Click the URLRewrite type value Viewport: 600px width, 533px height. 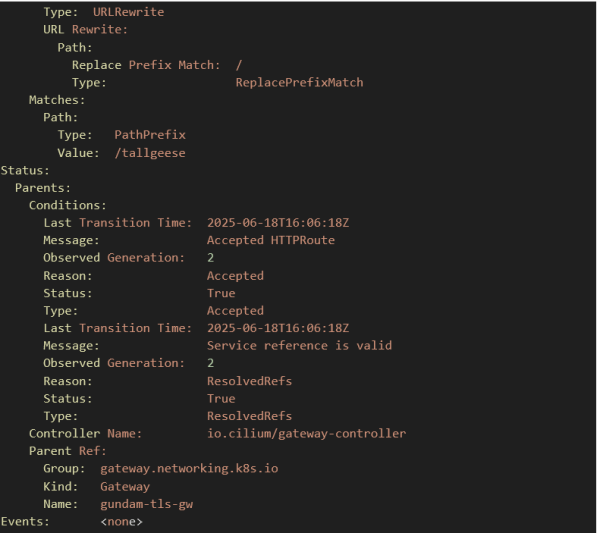click(x=128, y=12)
